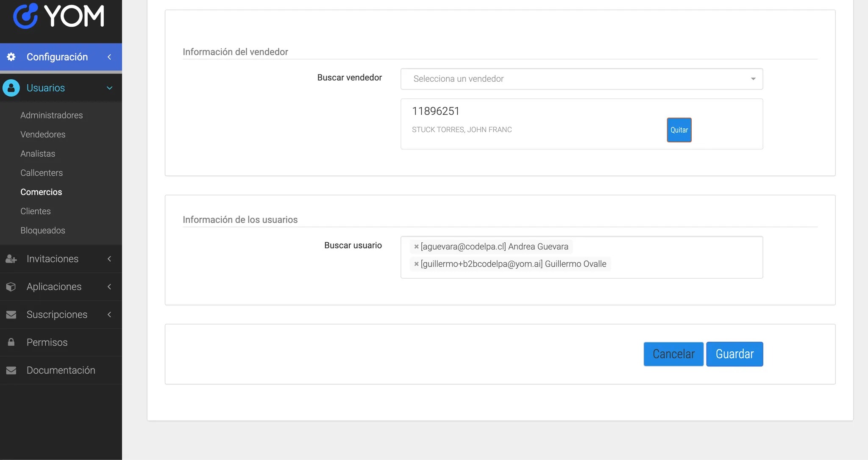Screen dimensions: 868x460
Task: Collapse the Usuarios submenu chevron
Action: pyautogui.click(x=109, y=88)
